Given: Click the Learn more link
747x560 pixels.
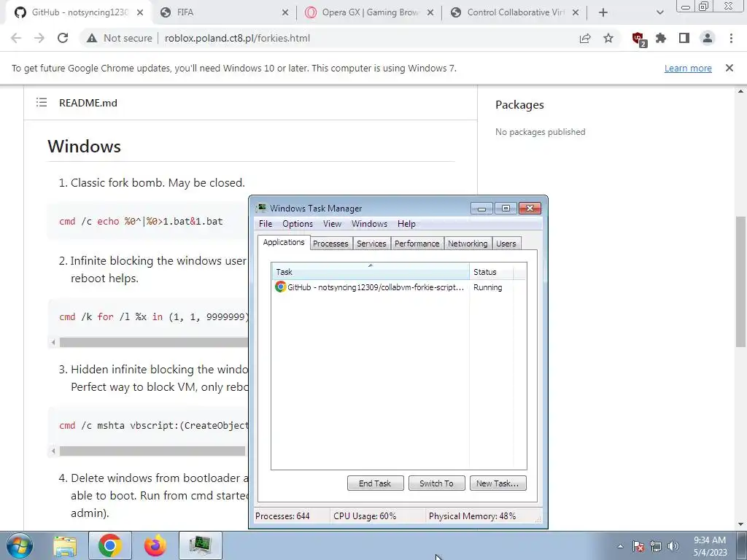Looking at the screenshot, I should pos(688,68).
